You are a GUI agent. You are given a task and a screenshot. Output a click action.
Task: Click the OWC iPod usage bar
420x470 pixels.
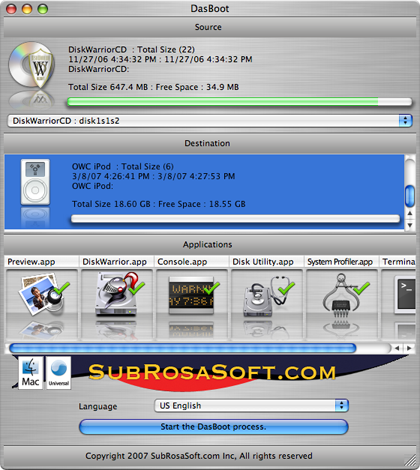point(235,219)
